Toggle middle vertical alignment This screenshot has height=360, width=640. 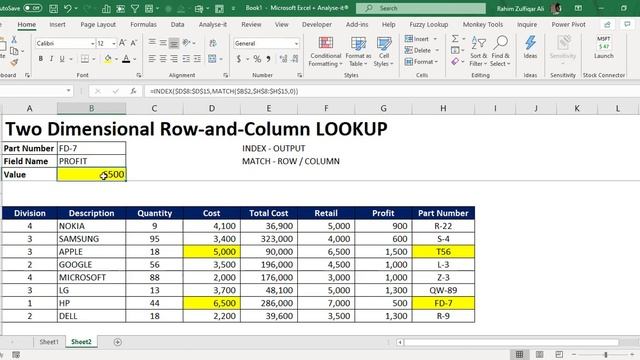coord(163,43)
